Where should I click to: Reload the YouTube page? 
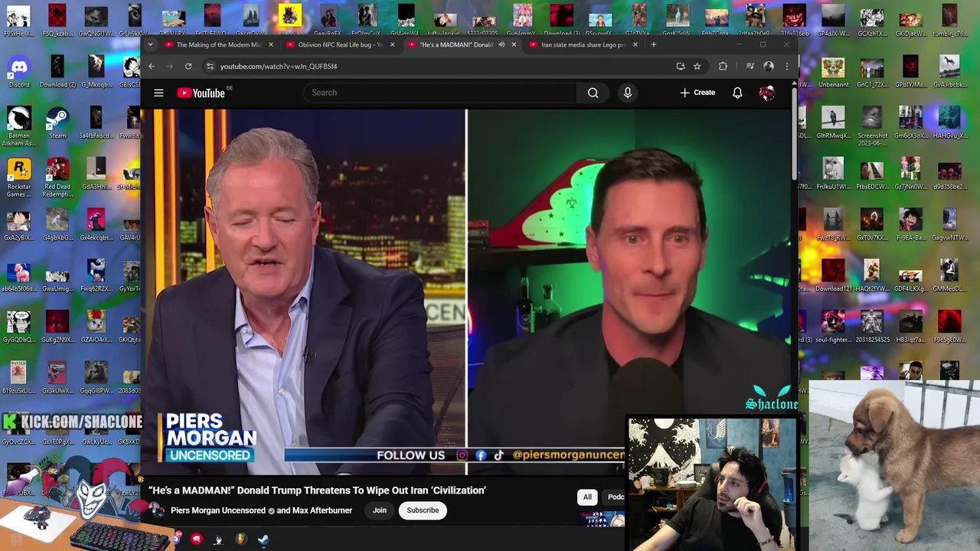point(188,67)
